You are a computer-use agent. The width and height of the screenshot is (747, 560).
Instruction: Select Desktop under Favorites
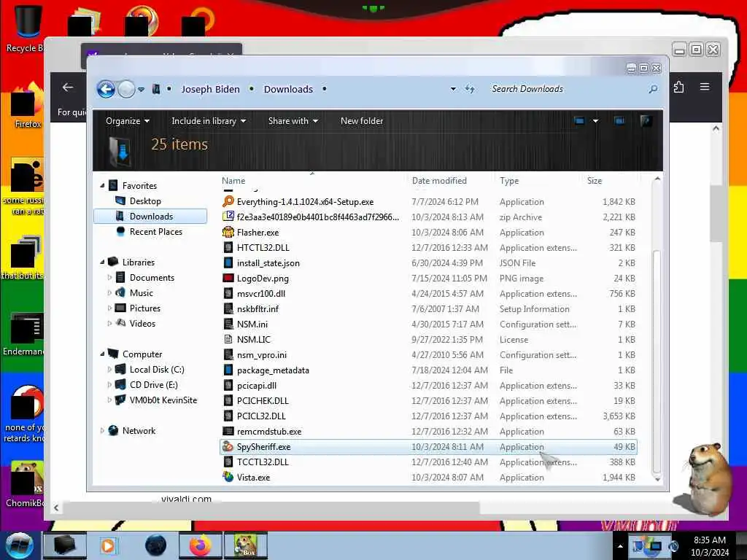145,201
